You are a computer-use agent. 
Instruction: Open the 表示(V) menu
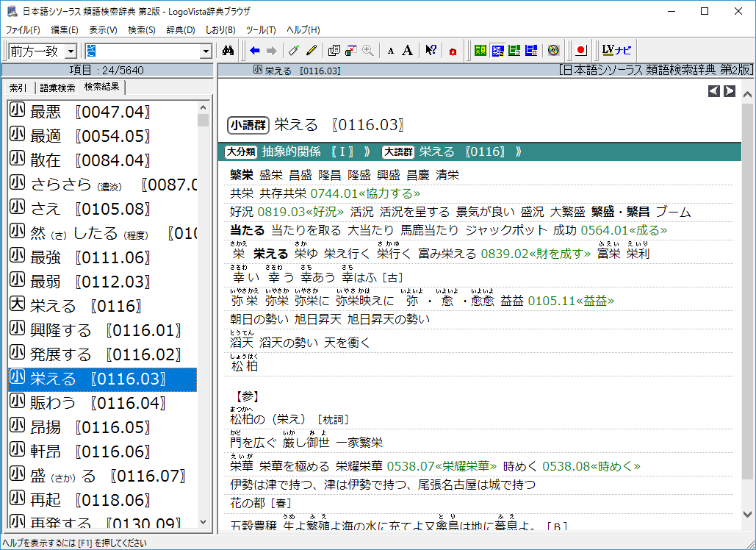tap(103, 30)
